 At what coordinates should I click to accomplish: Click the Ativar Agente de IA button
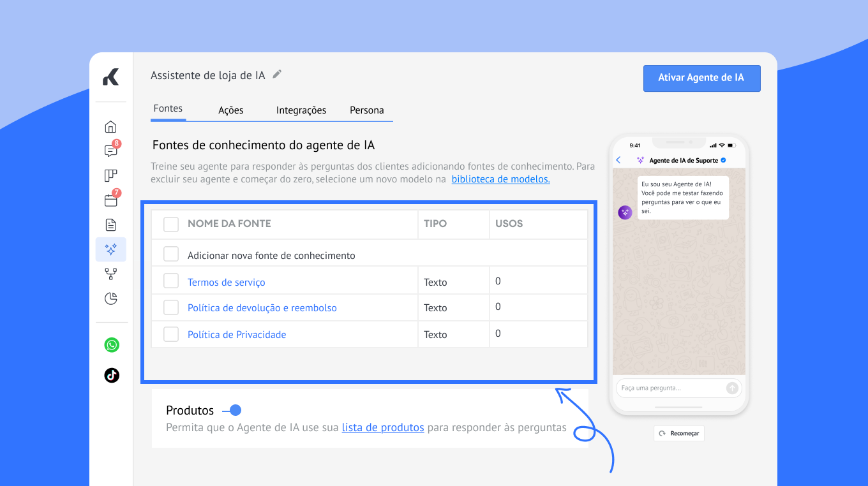click(x=701, y=78)
